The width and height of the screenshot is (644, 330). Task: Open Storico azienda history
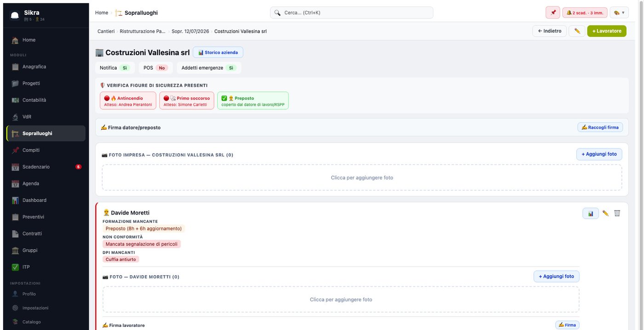tap(218, 52)
